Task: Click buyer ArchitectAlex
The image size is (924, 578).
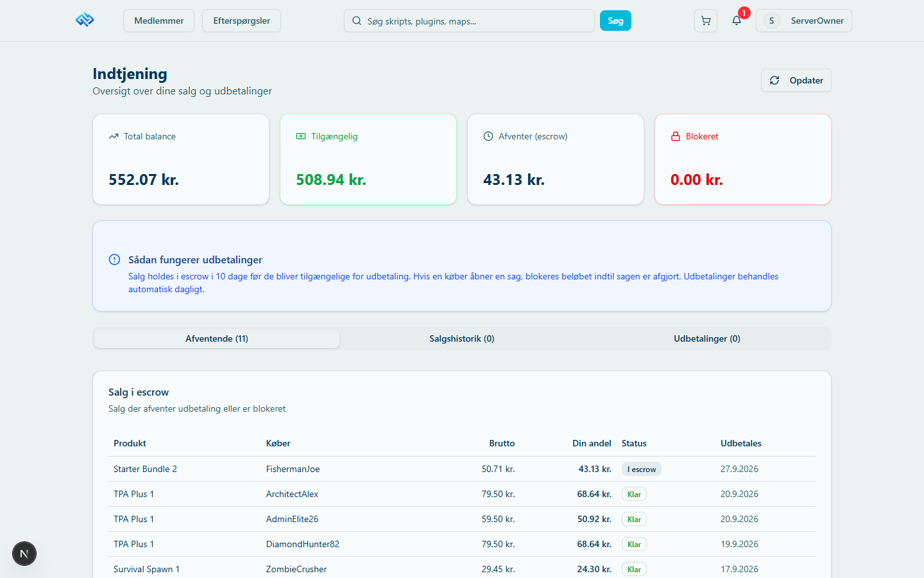Action: (x=292, y=494)
